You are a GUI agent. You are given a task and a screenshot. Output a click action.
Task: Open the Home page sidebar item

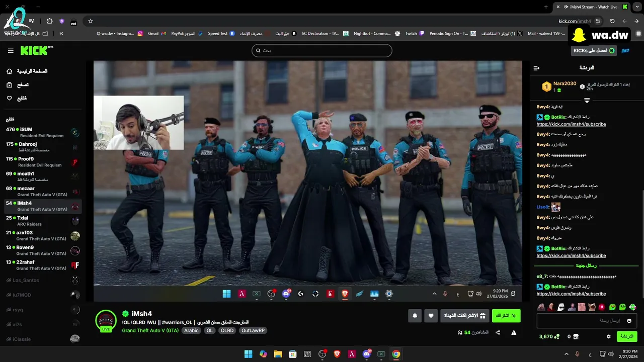click(27, 71)
